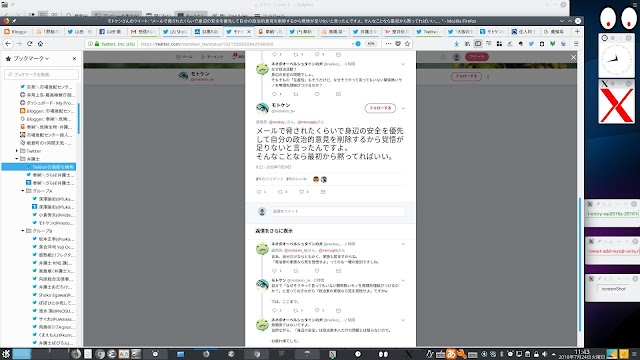Open the downloads toolbar icon
The height and width of the screenshot is (360, 640).
tap(457, 44)
